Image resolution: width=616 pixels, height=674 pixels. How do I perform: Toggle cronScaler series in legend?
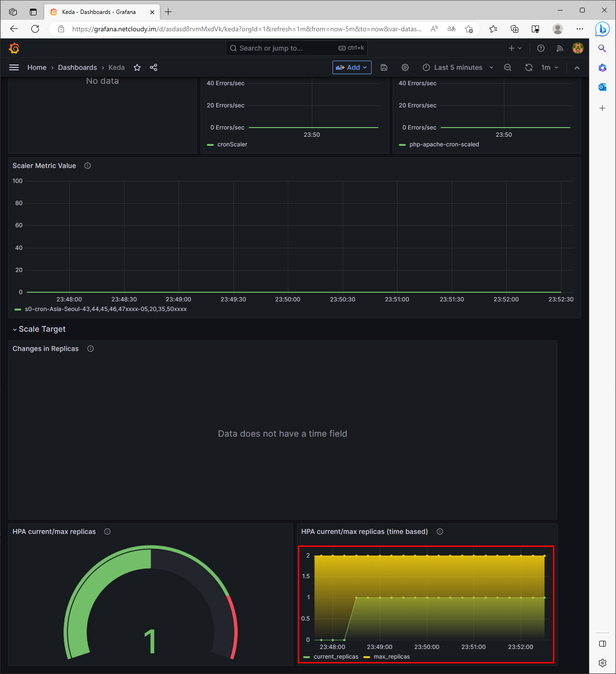[232, 144]
